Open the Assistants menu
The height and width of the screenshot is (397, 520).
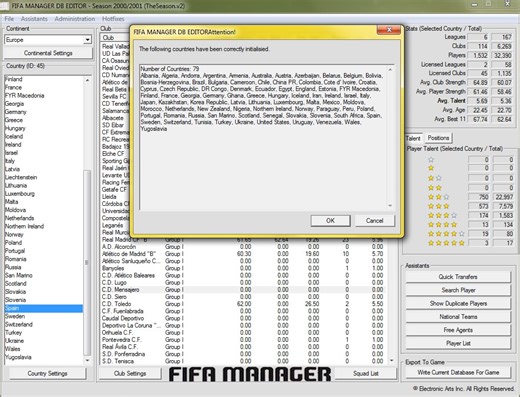tap(34, 19)
